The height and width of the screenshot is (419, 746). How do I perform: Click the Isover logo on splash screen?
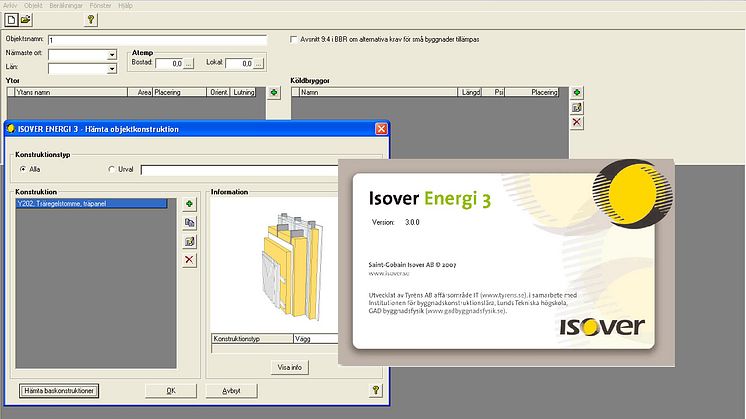(602, 326)
